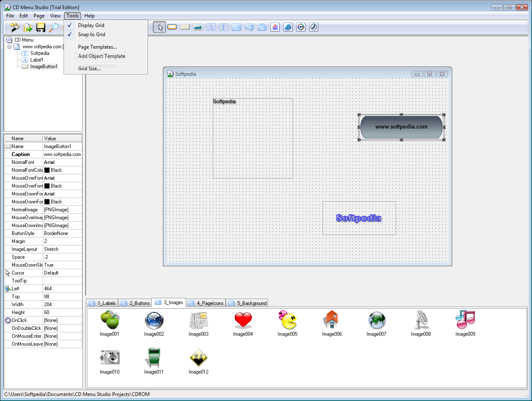Screen dimensions: 532x401
Task: Click the Image012 yellow sign icon
Action: (x=199, y=358)
